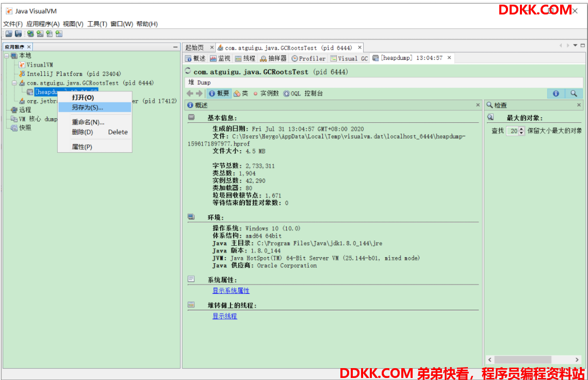
Task: Click the VM 核心 dump icon
Action: (14, 119)
